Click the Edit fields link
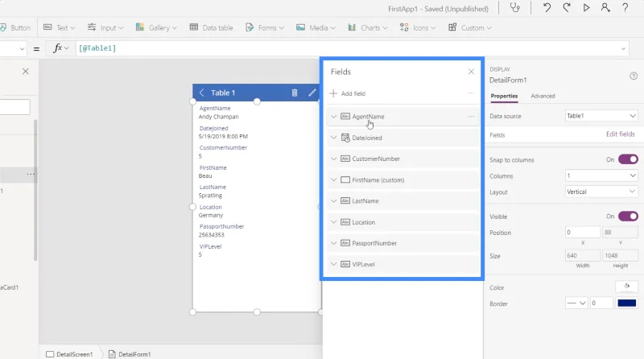Image resolution: width=644 pixels, height=359 pixels. pyautogui.click(x=620, y=134)
